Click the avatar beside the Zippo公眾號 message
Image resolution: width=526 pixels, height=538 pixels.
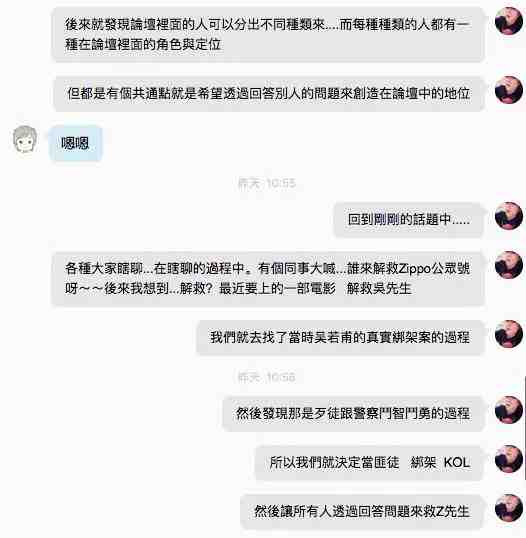[x=509, y=265]
